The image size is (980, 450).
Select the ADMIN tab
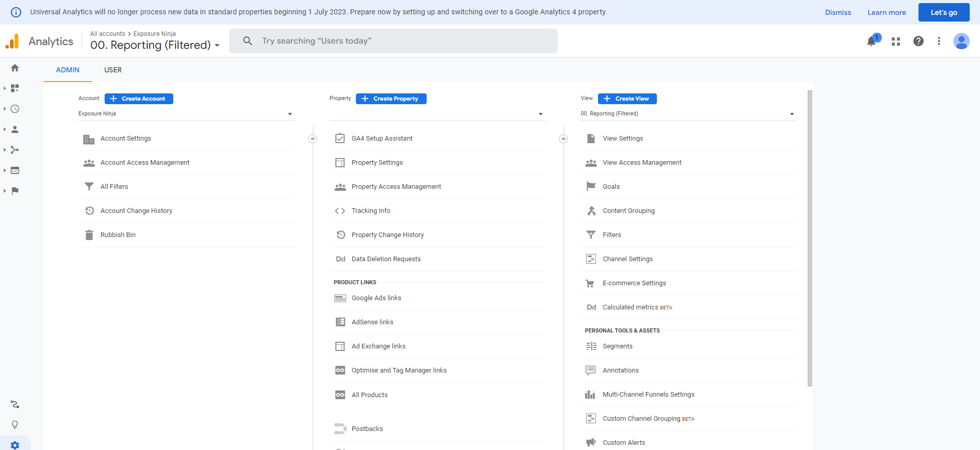(68, 70)
